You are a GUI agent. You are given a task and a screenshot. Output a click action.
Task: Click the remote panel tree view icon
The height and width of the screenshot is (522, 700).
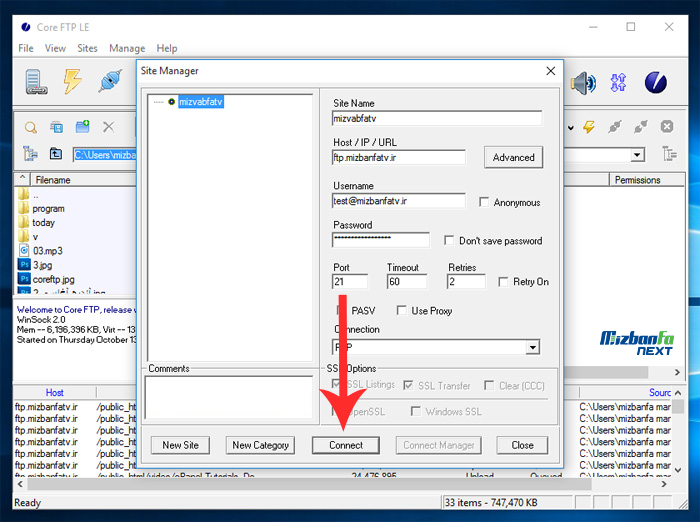pos(669,154)
